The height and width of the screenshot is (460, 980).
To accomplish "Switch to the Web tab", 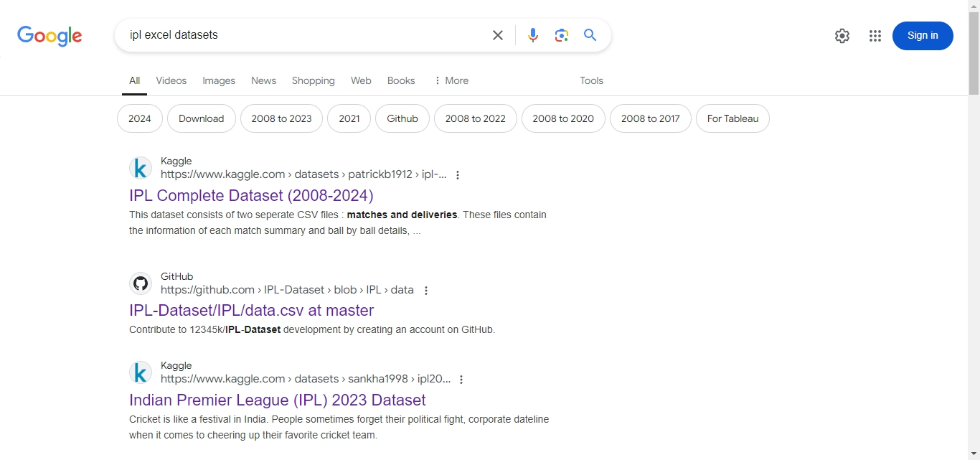I will [x=361, y=80].
